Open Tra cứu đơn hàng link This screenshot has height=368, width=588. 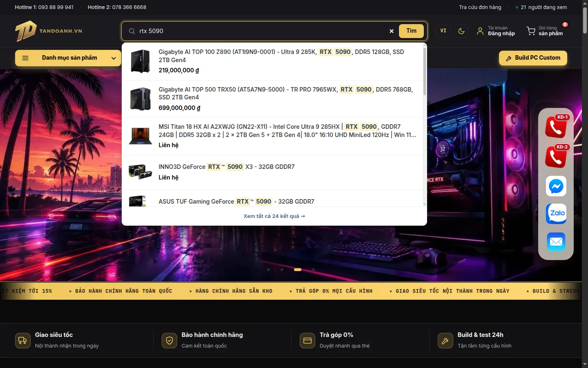[480, 7]
